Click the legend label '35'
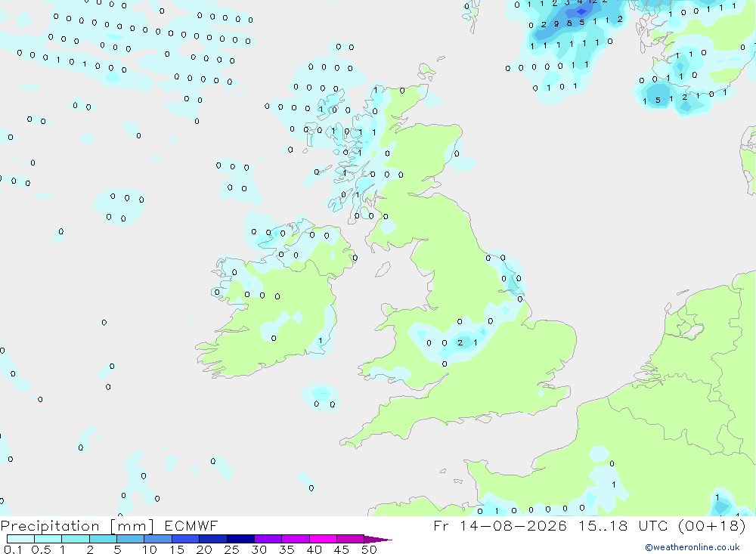Screen dimensions: 756x554 [x=287, y=549]
